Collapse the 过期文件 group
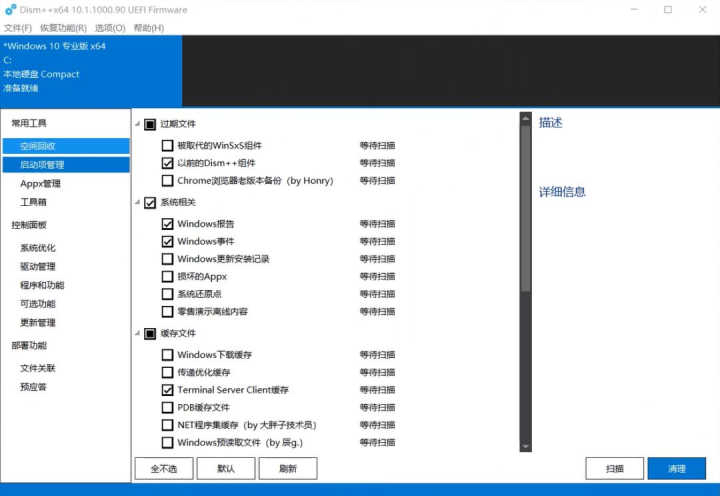The width and height of the screenshot is (720, 496). click(137, 125)
